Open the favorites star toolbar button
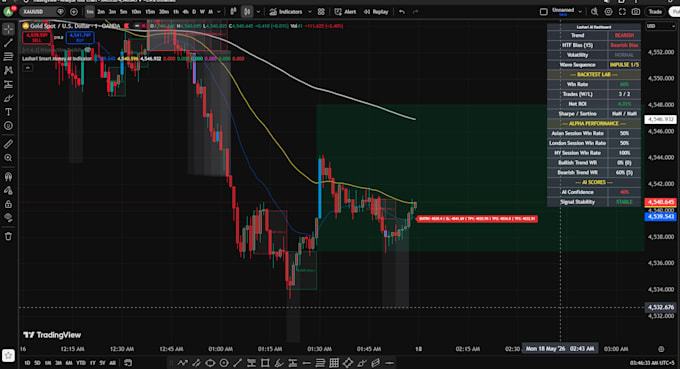The image size is (680, 369). [8, 356]
